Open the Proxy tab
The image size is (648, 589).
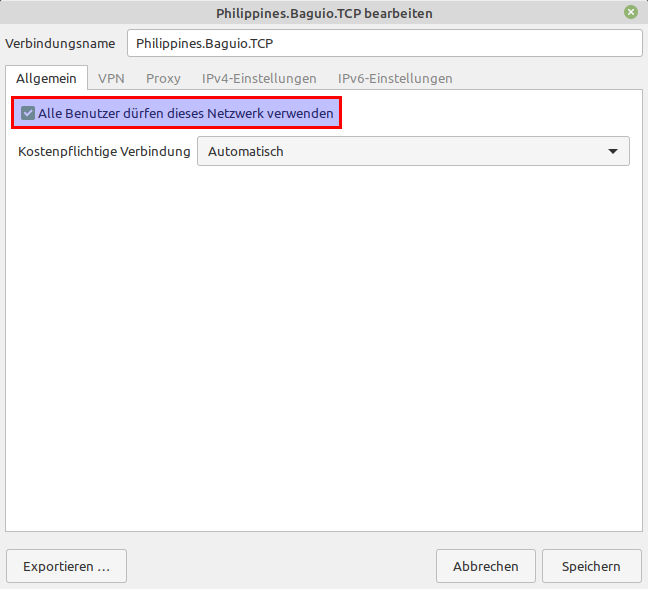pyautogui.click(x=163, y=78)
